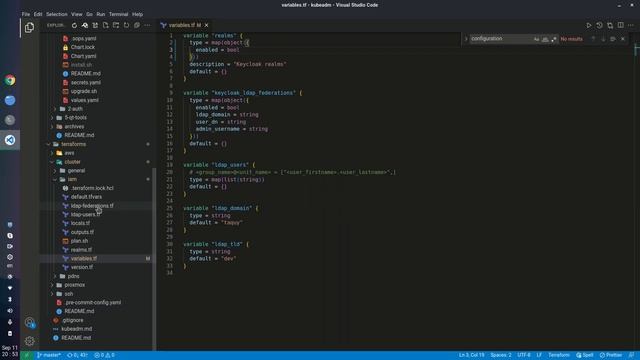Open the View menu

[x=77, y=14]
